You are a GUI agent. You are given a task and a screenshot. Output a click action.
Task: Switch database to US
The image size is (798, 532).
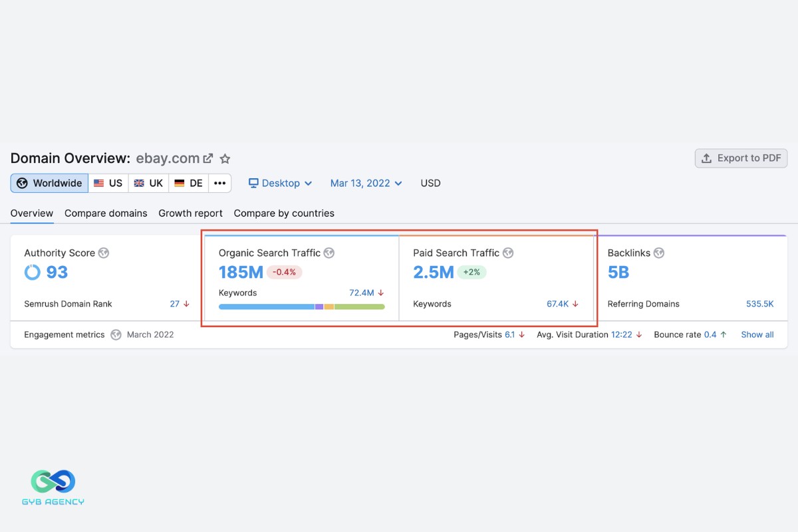tap(108, 183)
